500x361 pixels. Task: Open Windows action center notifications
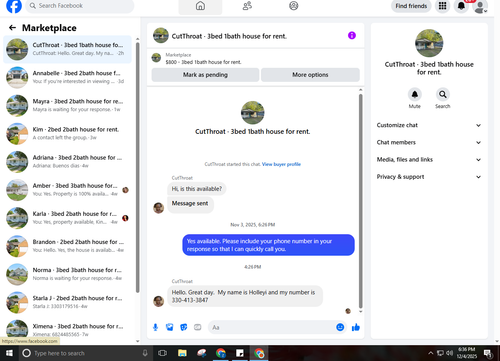point(488,353)
